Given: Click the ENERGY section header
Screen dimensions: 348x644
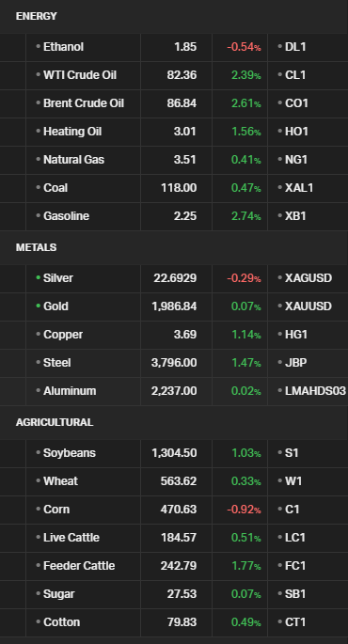Looking at the screenshot, I should [36, 16].
